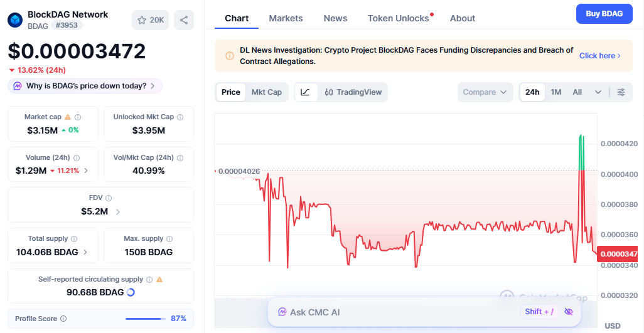644x333 pixels.
Task: Click the Profile Score progress bar
Action: (146, 319)
